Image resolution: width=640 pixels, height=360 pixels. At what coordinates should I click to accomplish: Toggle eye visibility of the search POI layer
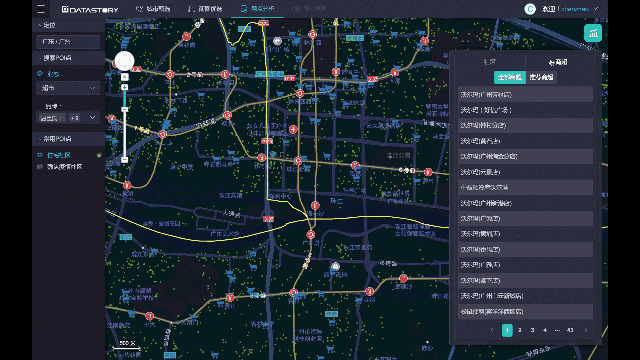[x=40, y=74]
